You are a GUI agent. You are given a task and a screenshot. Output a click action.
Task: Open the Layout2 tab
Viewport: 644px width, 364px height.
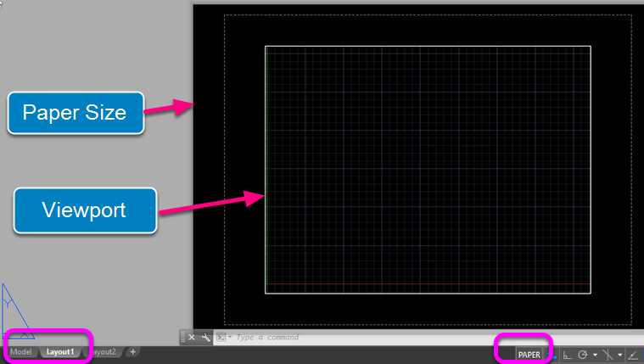pyautogui.click(x=104, y=351)
